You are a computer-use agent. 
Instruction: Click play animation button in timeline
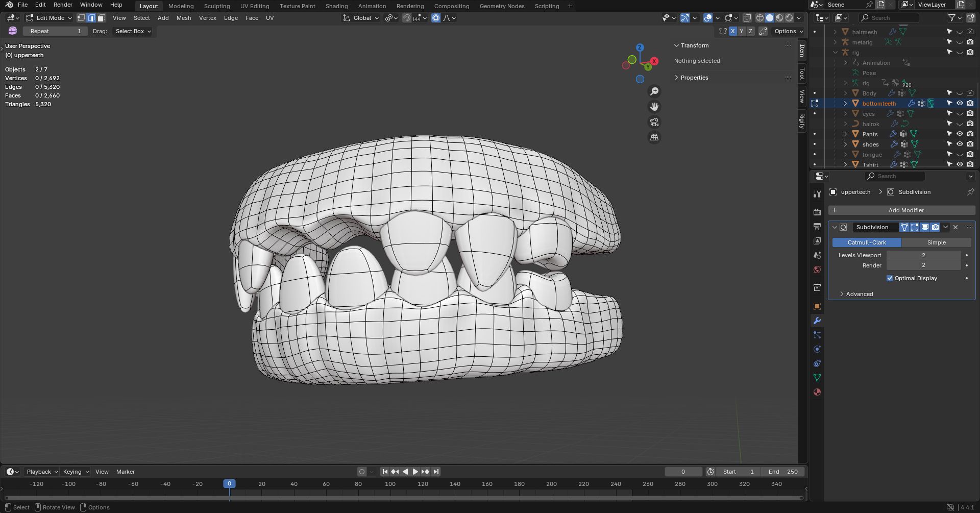coord(415,472)
